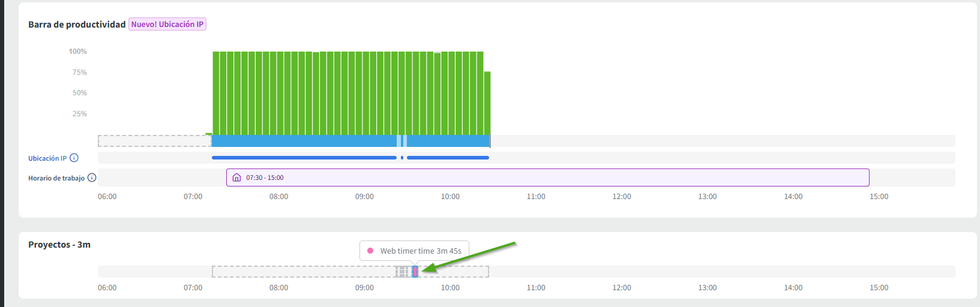The width and height of the screenshot is (980, 307).
Task: Click the first tall green productivity bar
Action: tap(216, 93)
